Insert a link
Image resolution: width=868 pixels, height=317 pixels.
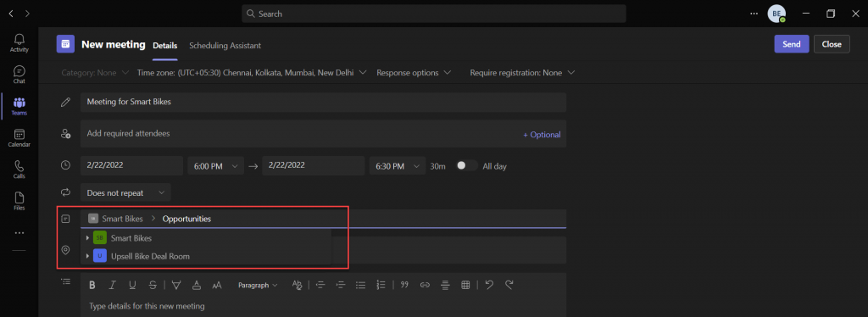point(425,285)
